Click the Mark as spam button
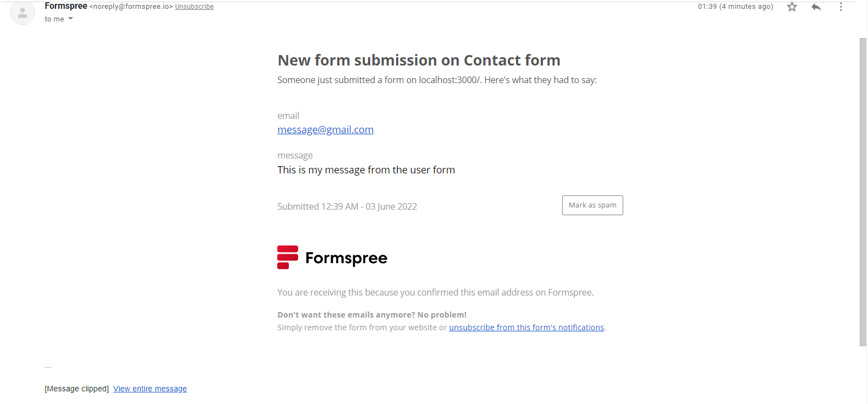Image resolution: width=868 pixels, height=404 pixels. pyautogui.click(x=592, y=205)
